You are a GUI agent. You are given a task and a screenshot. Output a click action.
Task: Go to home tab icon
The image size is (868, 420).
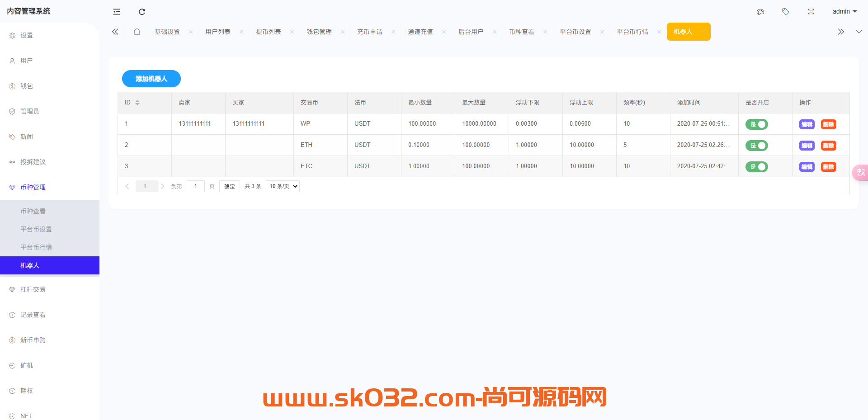pos(137,32)
